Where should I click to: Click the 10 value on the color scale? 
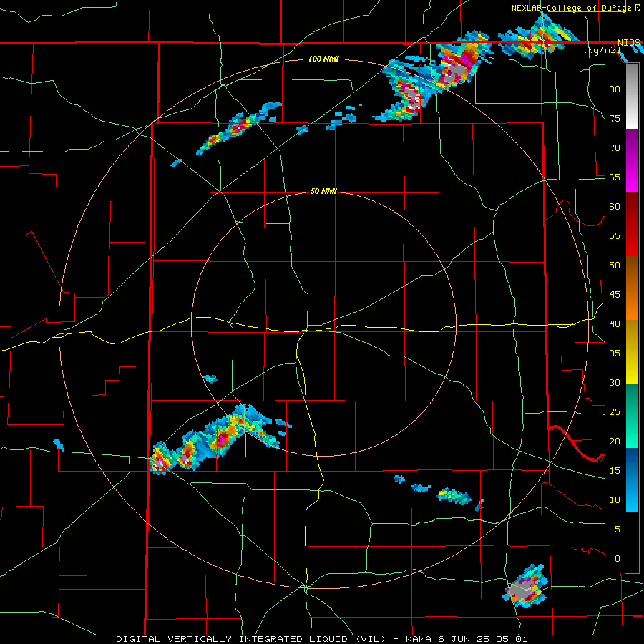point(615,500)
